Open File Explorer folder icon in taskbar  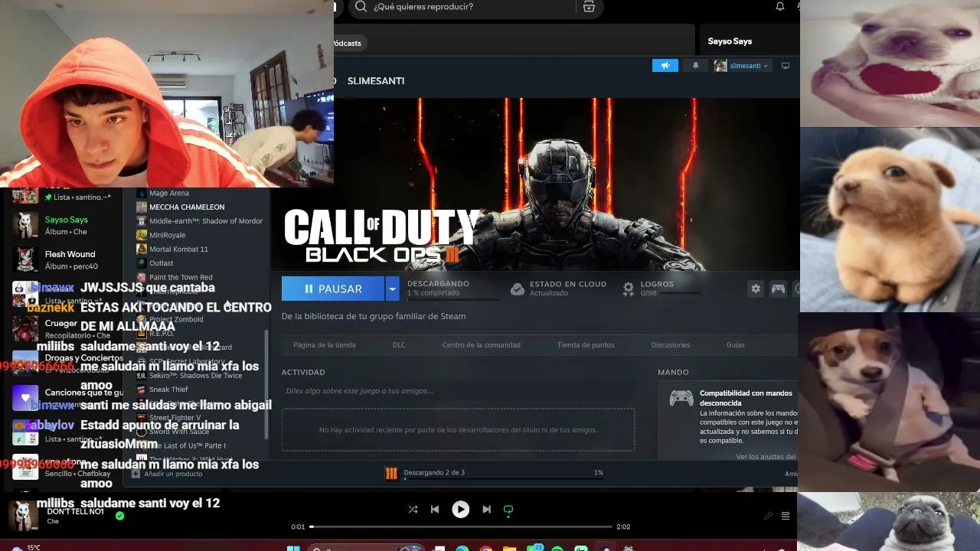(509, 548)
